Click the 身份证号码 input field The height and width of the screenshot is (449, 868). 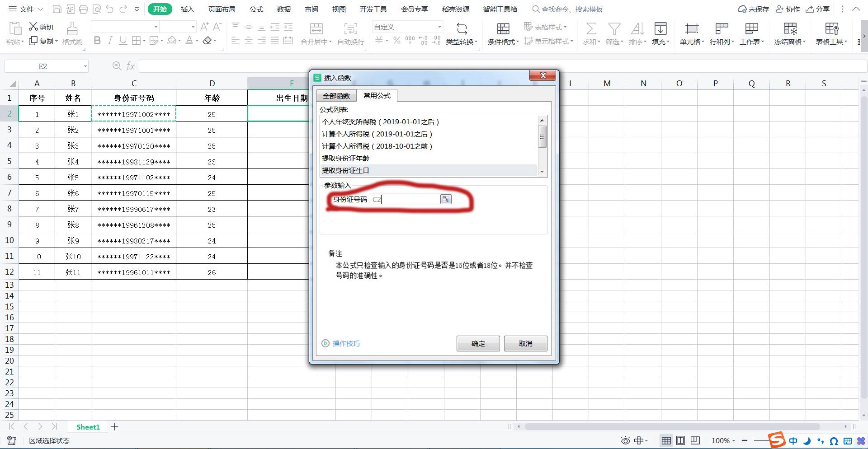[405, 199]
